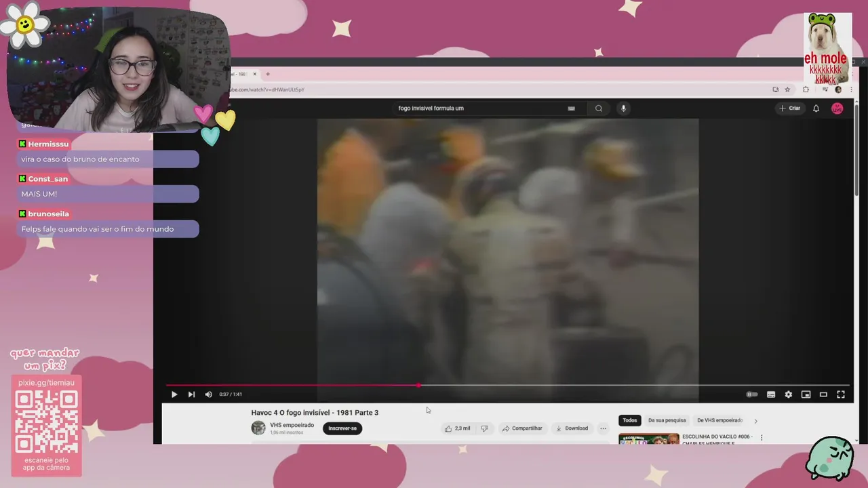Select the Da sua pesquisa chip
The height and width of the screenshot is (488, 868).
point(667,420)
